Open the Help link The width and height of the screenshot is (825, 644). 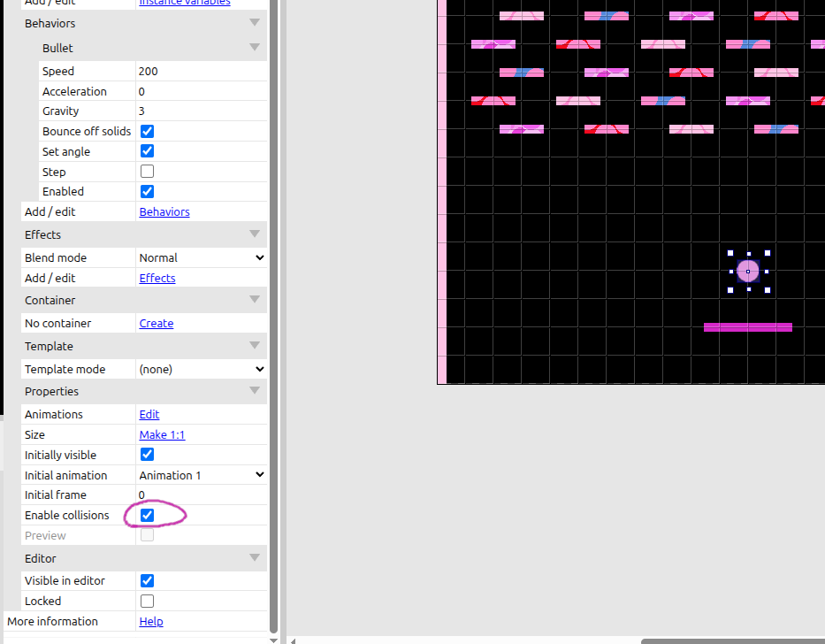click(151, 621)
